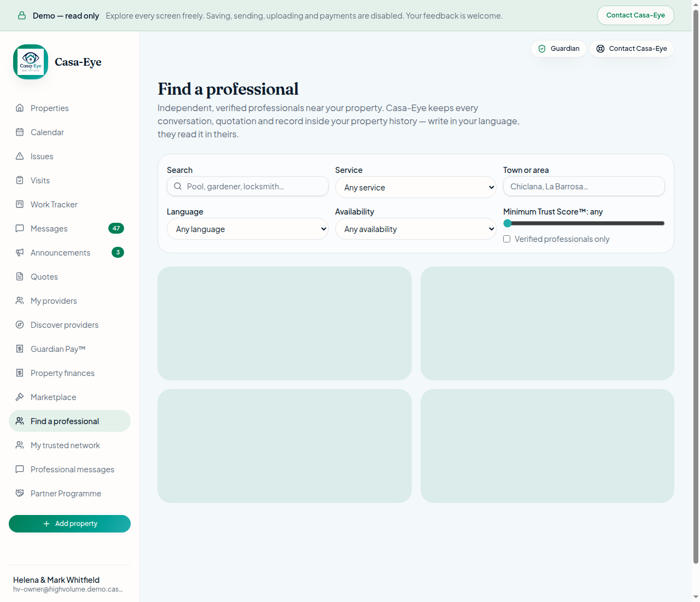Select My trusted network menu item

(x=69, y=445)
